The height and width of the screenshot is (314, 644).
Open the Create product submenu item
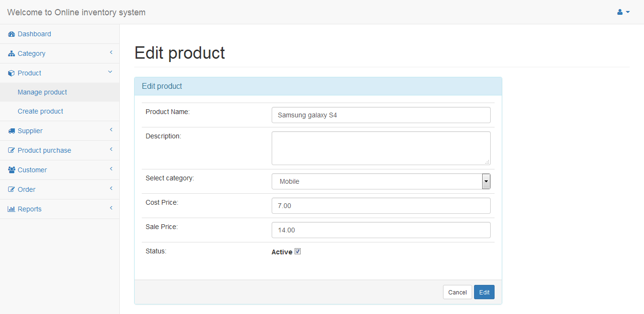pyautogui.click(x=41, y=111)
